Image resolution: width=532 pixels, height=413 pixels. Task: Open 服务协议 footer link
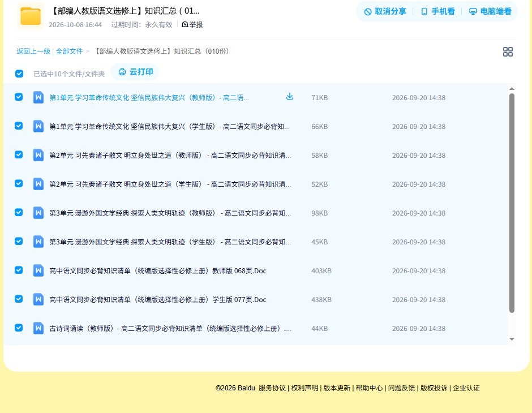(x=272, y=388)
